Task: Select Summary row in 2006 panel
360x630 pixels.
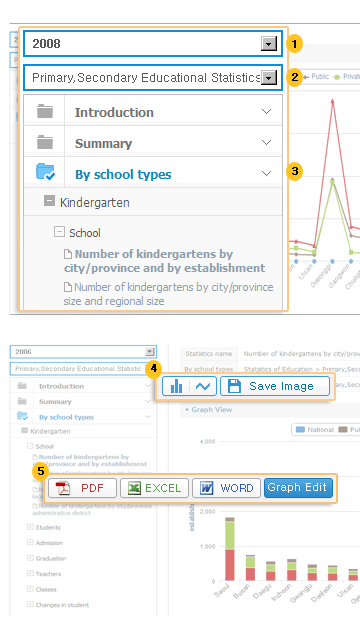Action: tap(83, 401)
